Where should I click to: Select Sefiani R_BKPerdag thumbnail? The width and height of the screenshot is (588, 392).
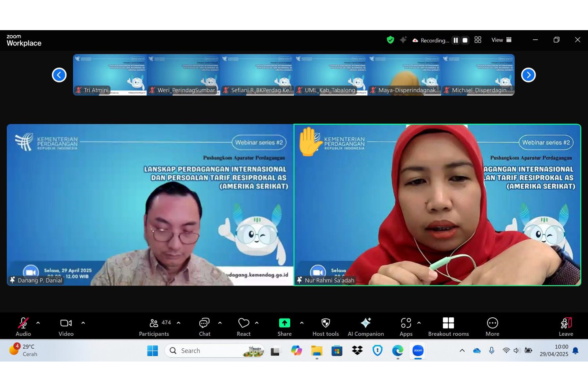pos(257,75)
